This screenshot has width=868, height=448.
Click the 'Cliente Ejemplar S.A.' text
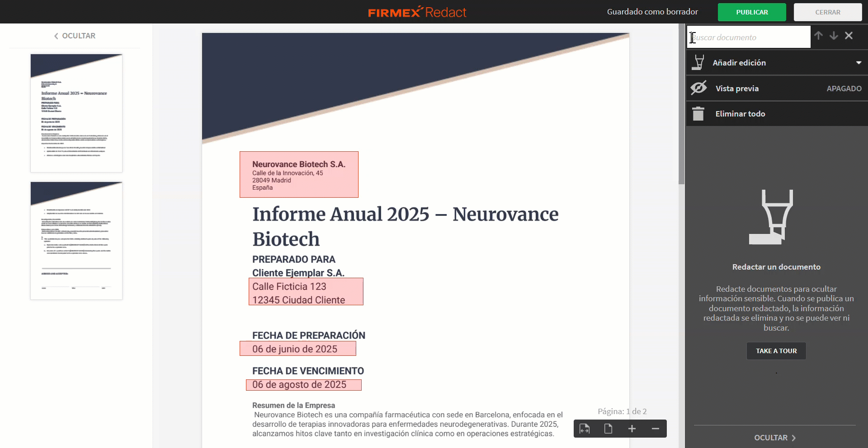(298, 273)
